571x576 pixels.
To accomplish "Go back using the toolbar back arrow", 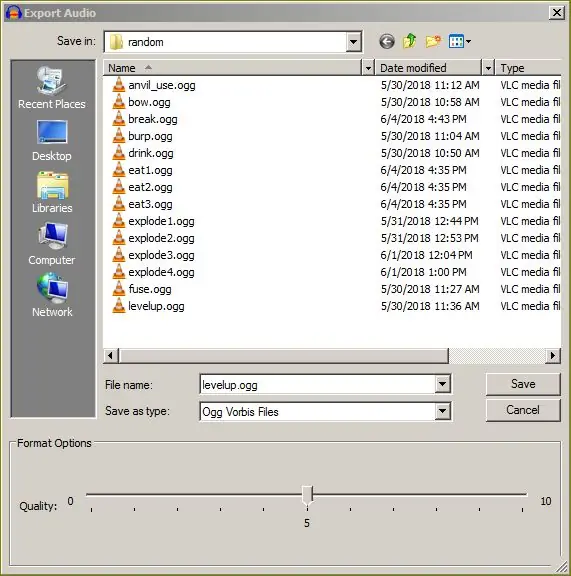I will tap(387, 42).
